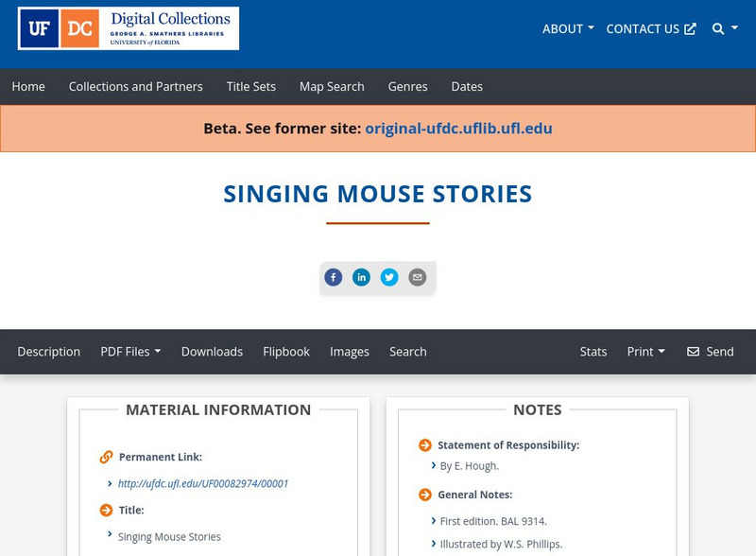Share the page on Facebook

click(x=334, y=277)
